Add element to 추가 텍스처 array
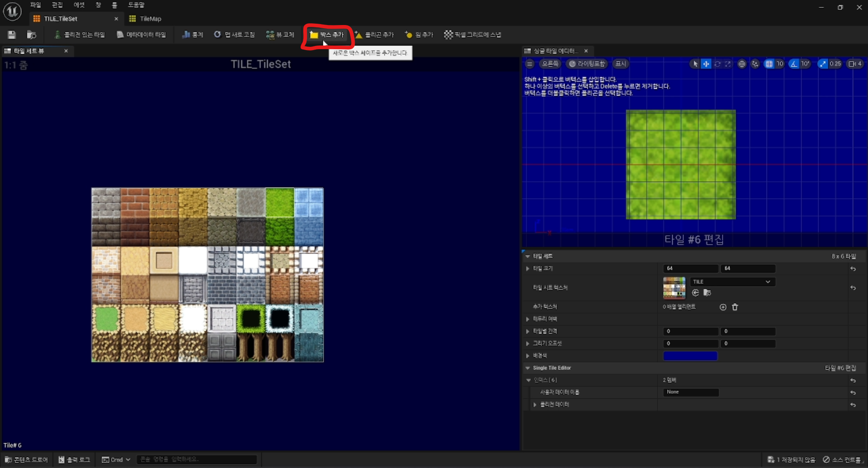The image size is (868, 468). tap(723, 307)
